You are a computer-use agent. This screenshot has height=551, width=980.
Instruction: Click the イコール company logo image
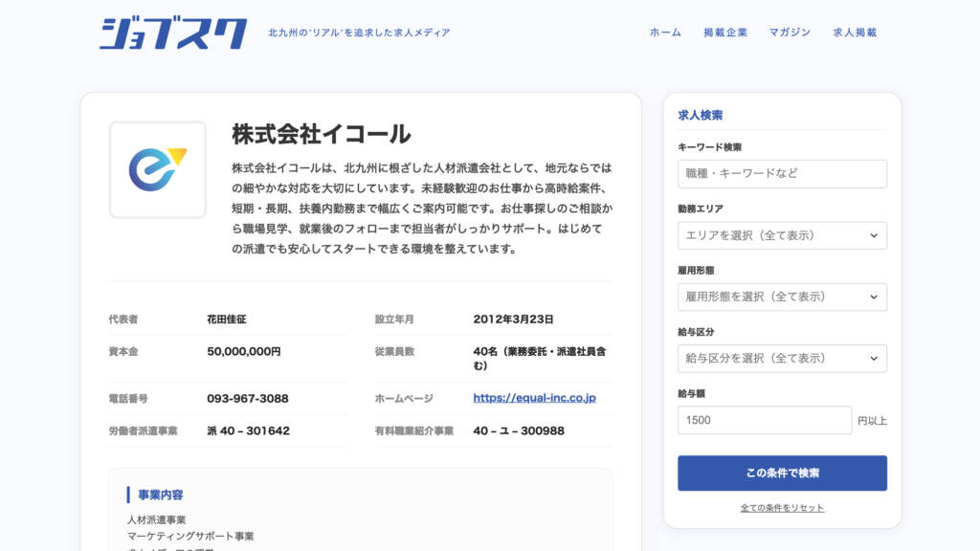[x=158, y=169]
